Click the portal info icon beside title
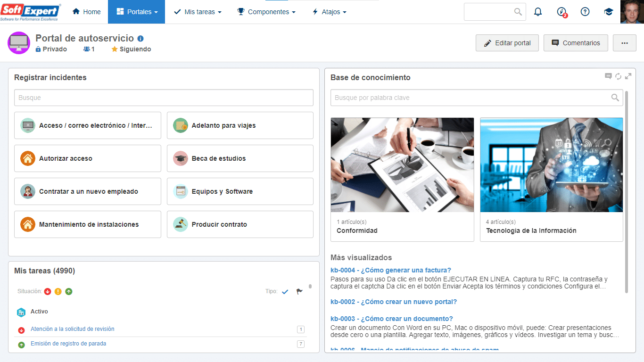 pyautogui.click(x=140, y=39)
